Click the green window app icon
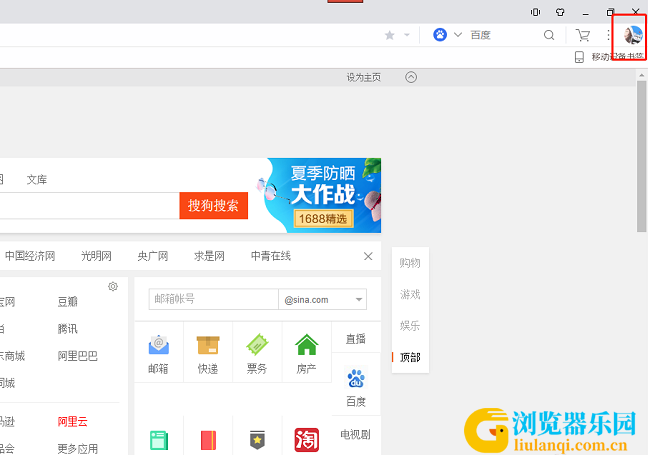The height and width of the screenshot is (455, 650). coord(159,440)
